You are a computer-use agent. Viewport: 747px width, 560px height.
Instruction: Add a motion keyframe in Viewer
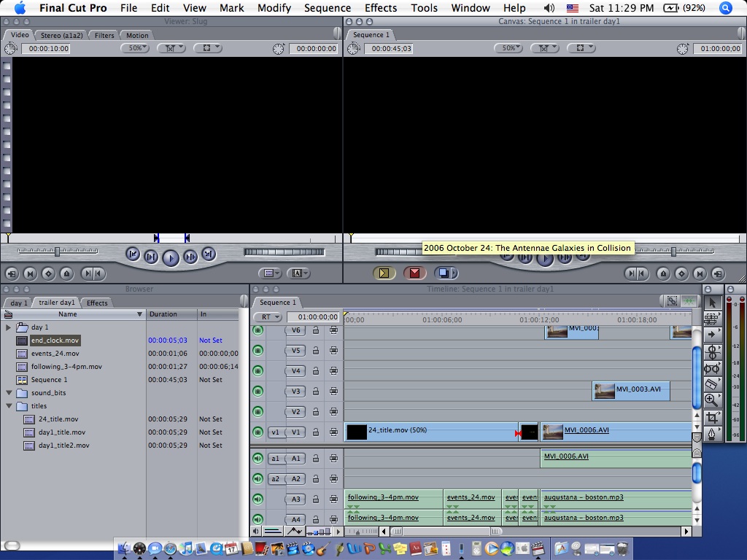click(48, 273)
